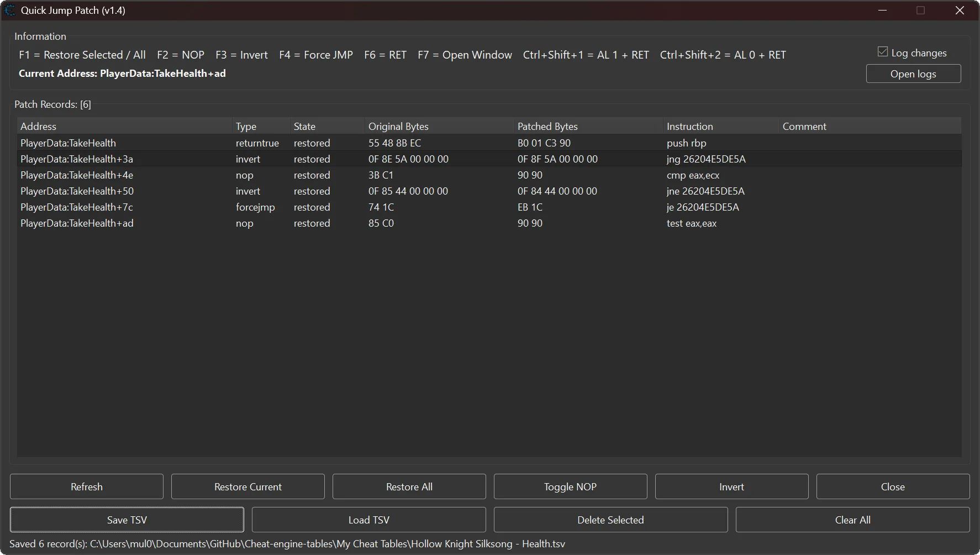Click Patched Bytes column header

pyautogui.click(x=588, y=126)
